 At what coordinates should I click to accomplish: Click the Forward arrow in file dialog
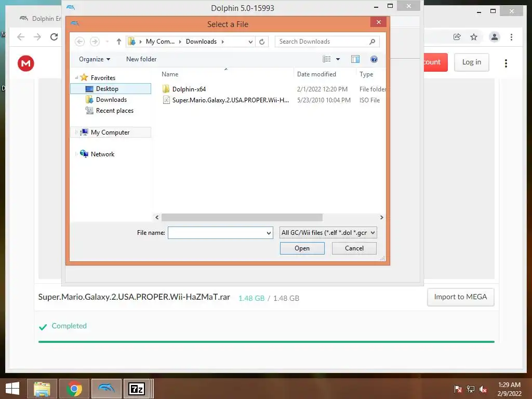95,42
